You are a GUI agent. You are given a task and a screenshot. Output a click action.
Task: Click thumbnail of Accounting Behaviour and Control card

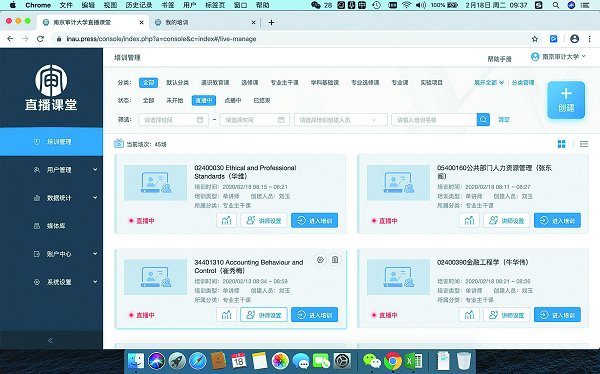(x=155, y=277)
